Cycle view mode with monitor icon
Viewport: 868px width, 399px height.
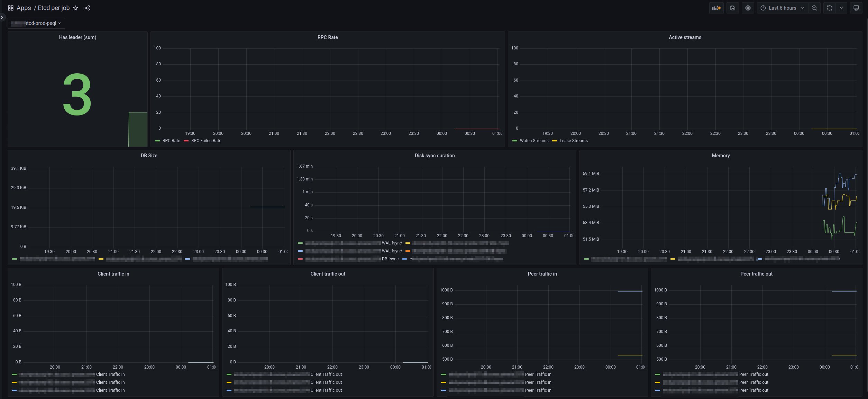tap(856, 8)
